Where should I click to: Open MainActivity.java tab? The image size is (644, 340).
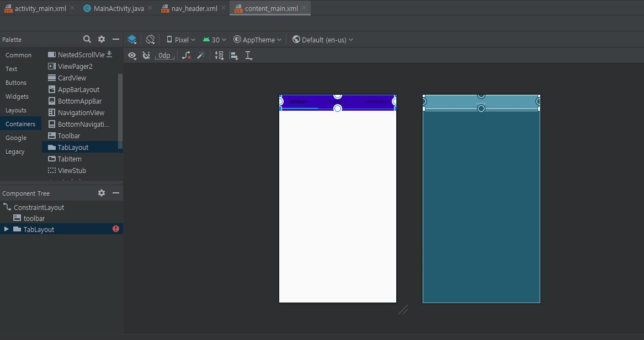pos(114,8)
